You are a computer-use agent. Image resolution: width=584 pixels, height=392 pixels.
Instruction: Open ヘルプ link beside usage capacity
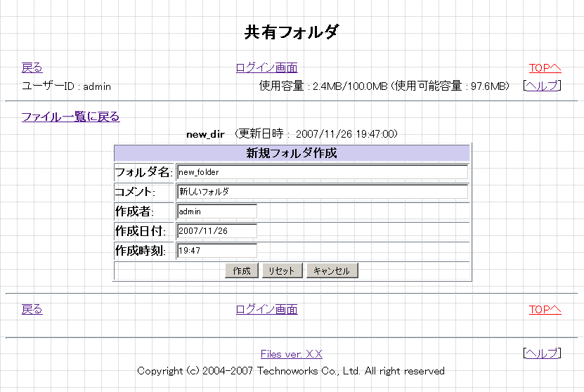tap(542, 86)
